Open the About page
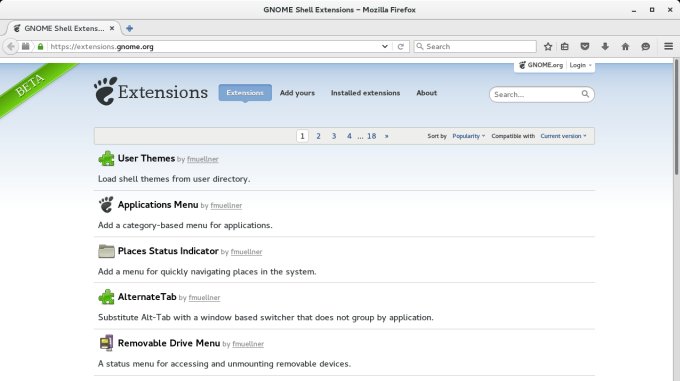680x381 pixels. tap(427, 93)
